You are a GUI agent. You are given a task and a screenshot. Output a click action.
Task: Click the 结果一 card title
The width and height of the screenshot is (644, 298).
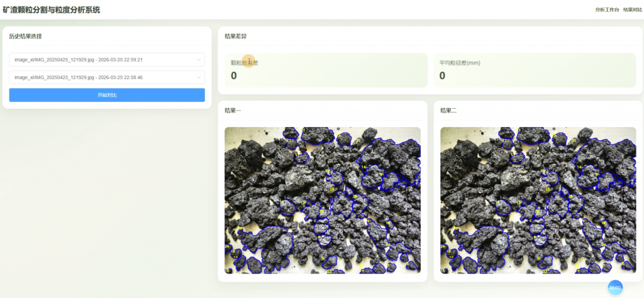(233, 111)
